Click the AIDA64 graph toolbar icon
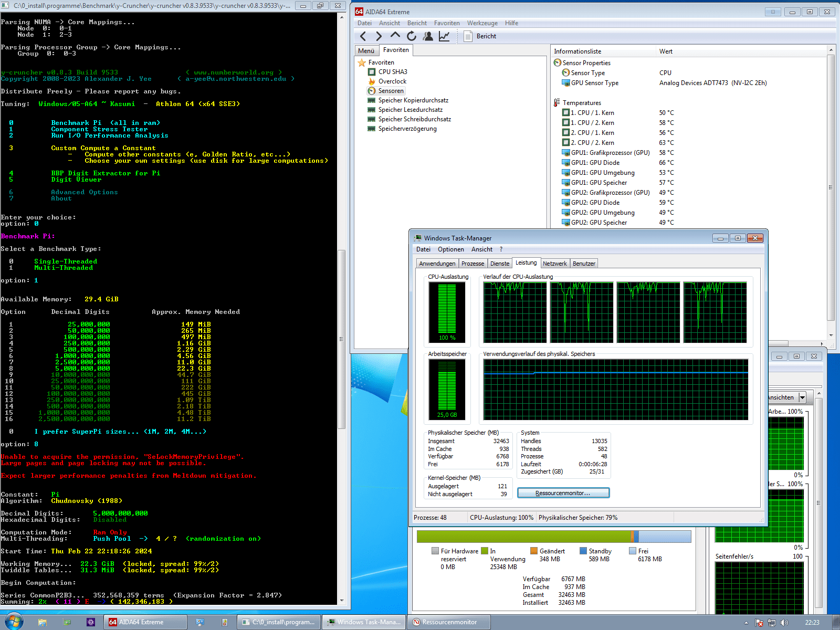 coord(444,36)
